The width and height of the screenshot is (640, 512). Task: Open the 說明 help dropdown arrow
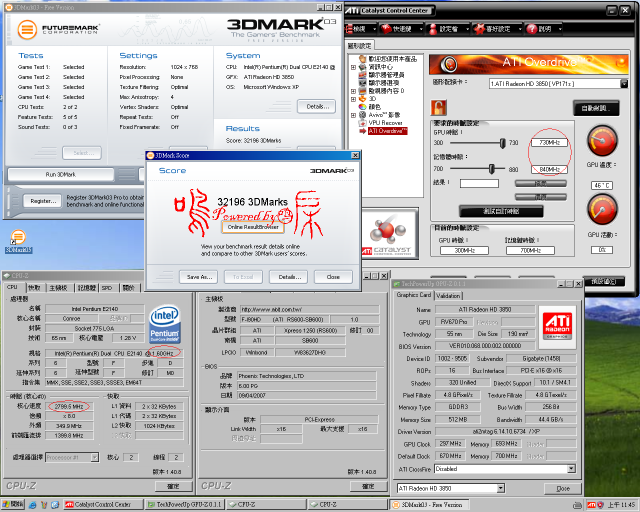[560, 29]
